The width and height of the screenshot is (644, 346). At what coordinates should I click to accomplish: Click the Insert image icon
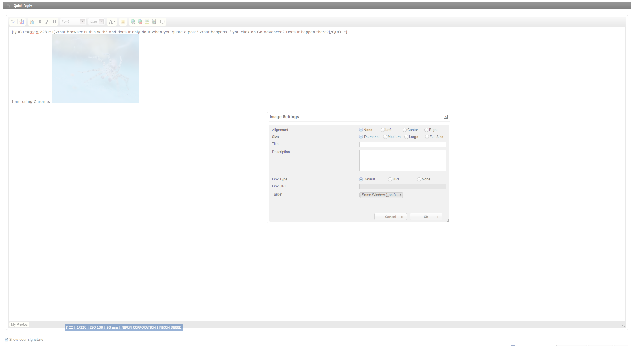click(147, 22)
